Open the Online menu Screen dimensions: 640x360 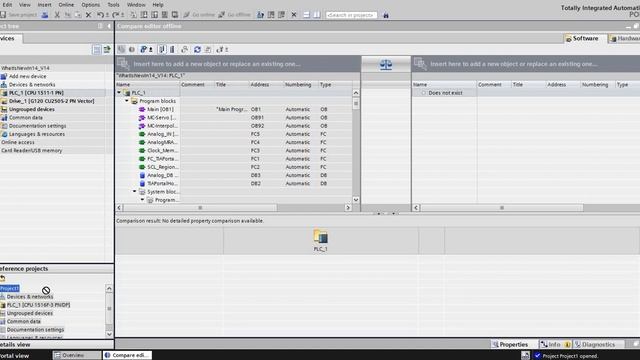point(66,4)
